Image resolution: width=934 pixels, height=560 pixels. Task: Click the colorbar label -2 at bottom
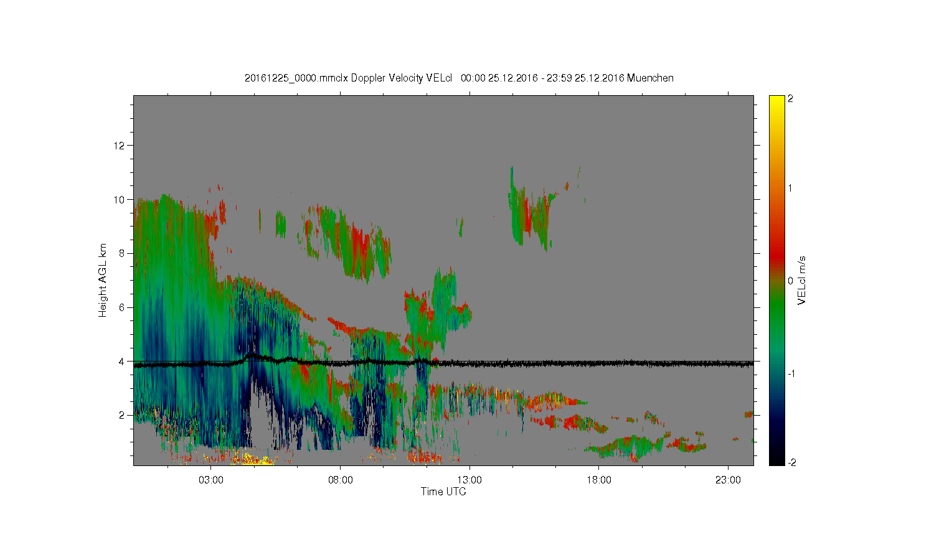(x=791, y=462)
